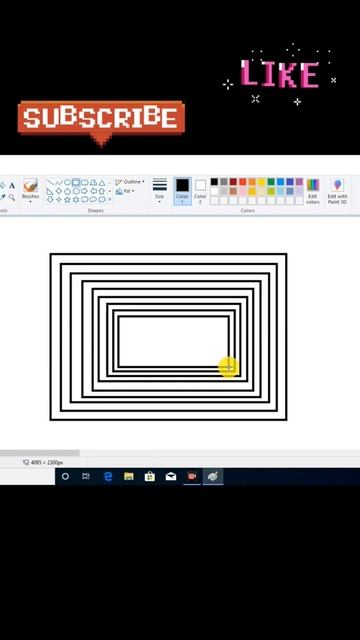Viewport: 360px width, 640px height.
Task: Switch to Paint taskbar button
Action: [x=213, y=476]
